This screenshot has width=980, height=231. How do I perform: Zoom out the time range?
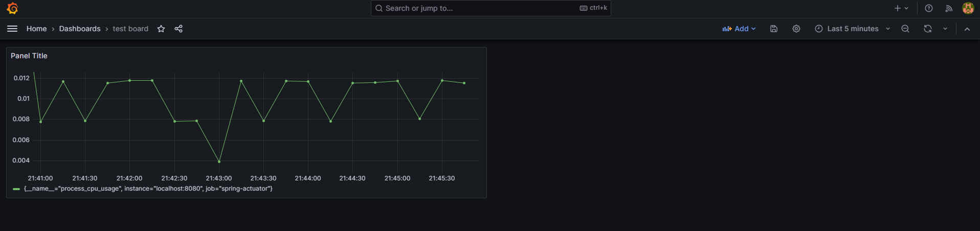905,29
